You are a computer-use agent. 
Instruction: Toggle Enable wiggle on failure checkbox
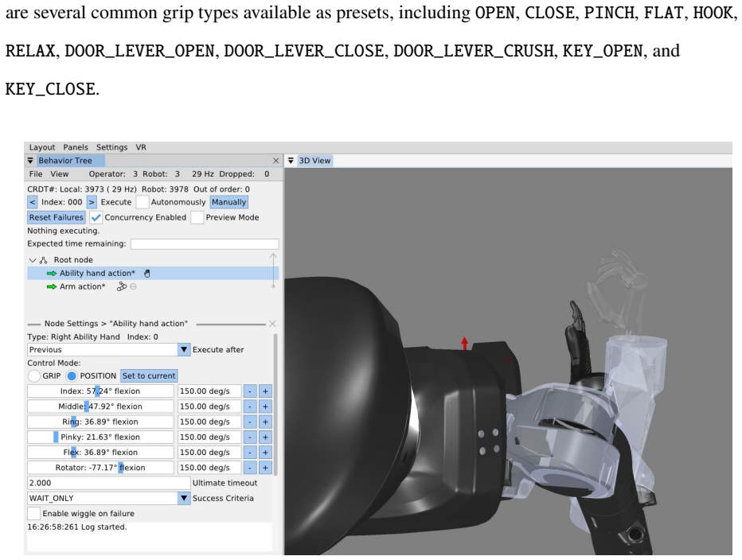[33, 514]
